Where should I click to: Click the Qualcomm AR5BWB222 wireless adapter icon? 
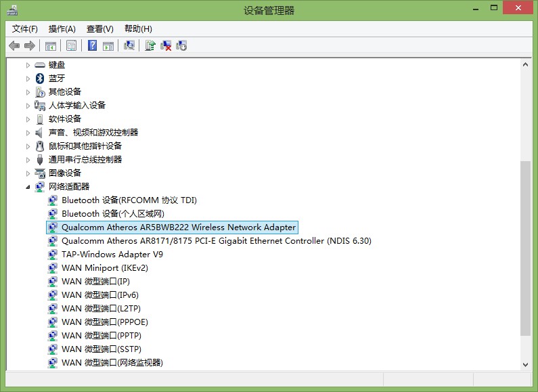pos(52,227)
